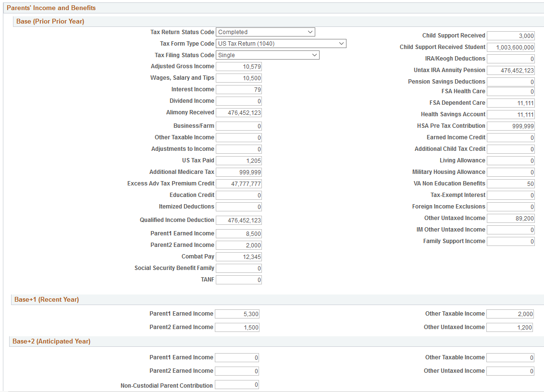Click the TANF input field
This screenshot has width=544, height=392.
point(238,280)
